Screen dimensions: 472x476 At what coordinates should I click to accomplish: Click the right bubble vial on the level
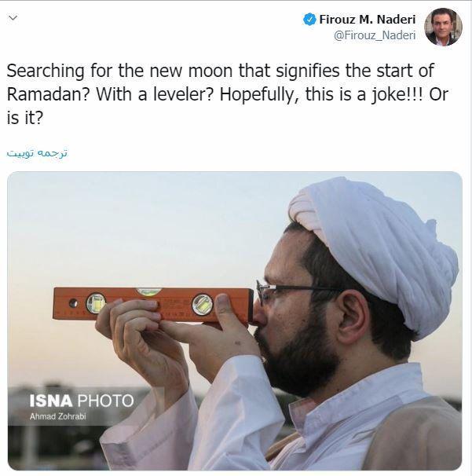(203, 303)
